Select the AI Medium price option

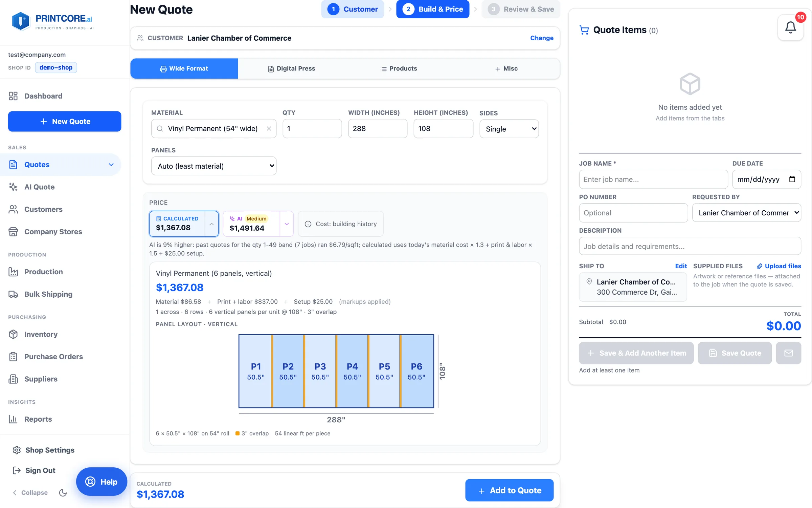coord(251,224)
